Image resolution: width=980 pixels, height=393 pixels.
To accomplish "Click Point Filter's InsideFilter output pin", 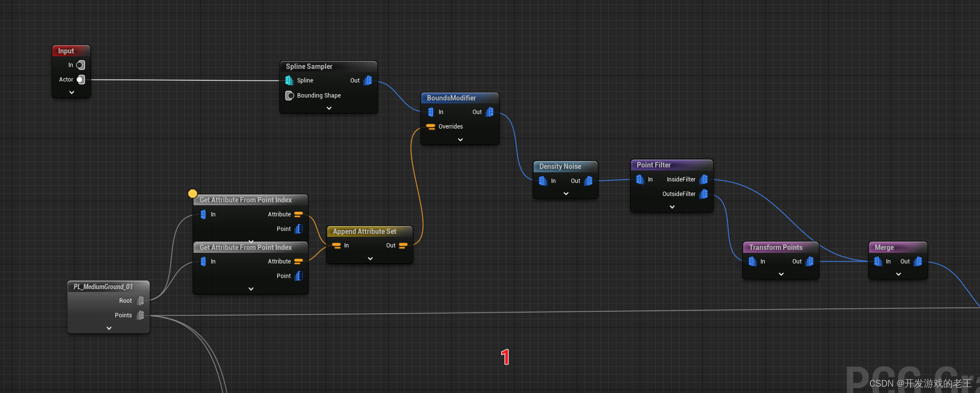I will pos(704,180).
